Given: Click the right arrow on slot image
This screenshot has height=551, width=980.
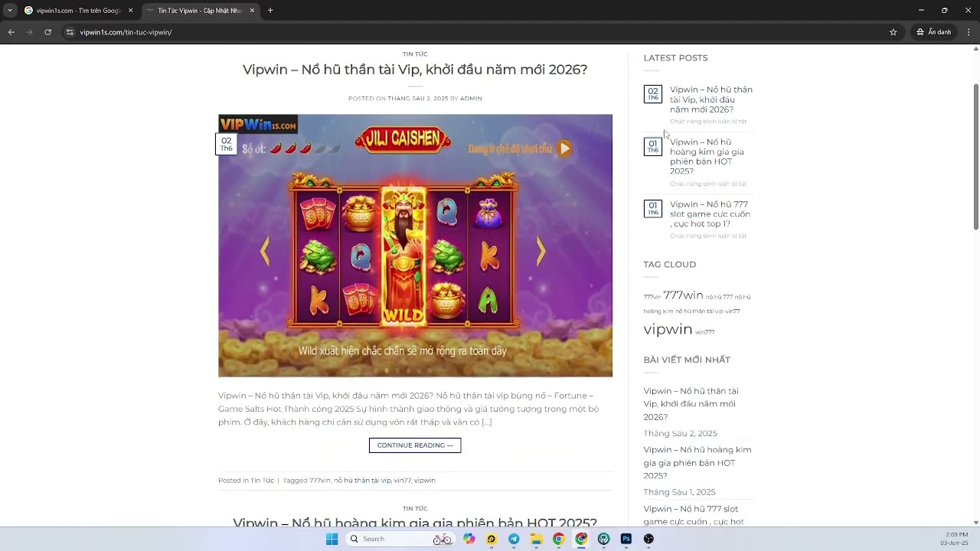Looking at the screenshot, I should (x=541, y=251).
